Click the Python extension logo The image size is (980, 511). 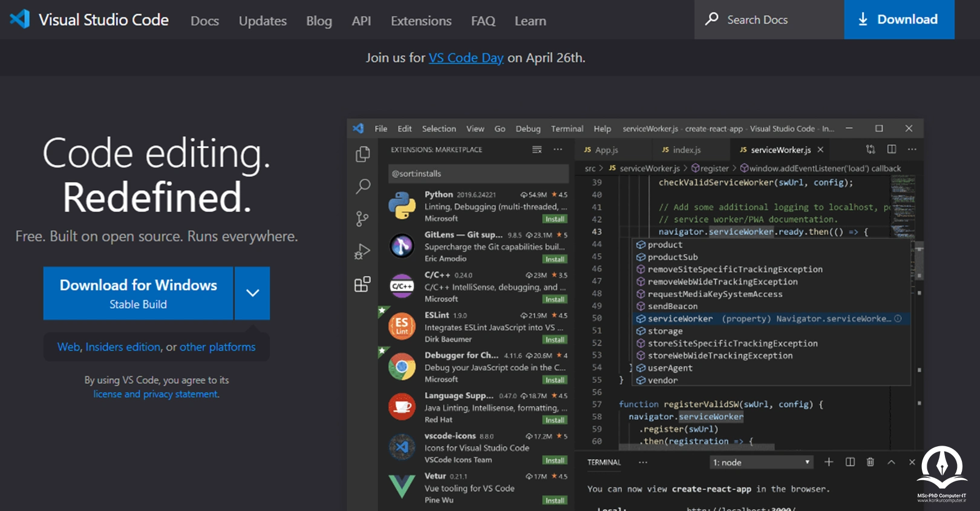pos(402,206)
